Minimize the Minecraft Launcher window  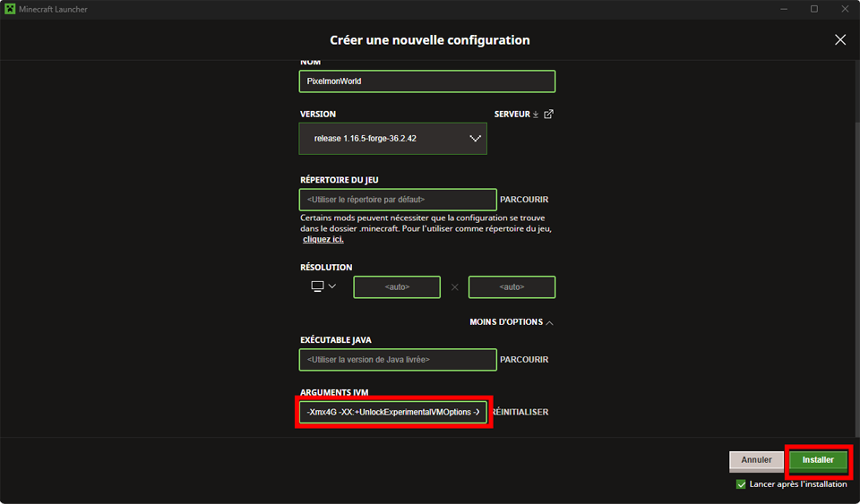click(784, 9)
